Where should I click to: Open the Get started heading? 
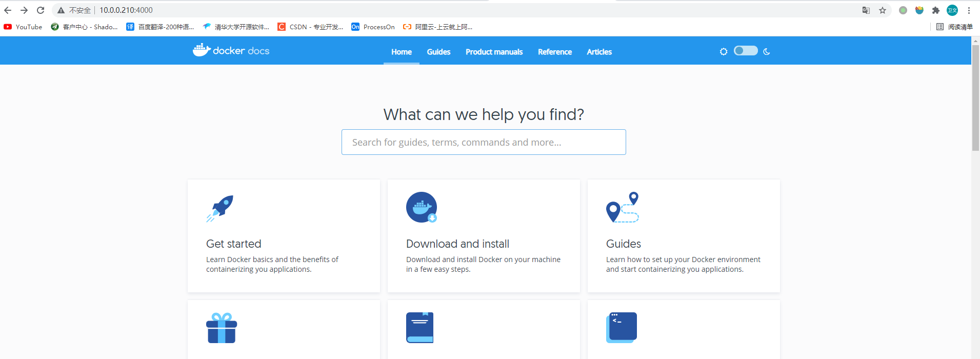tap(234, 244)
